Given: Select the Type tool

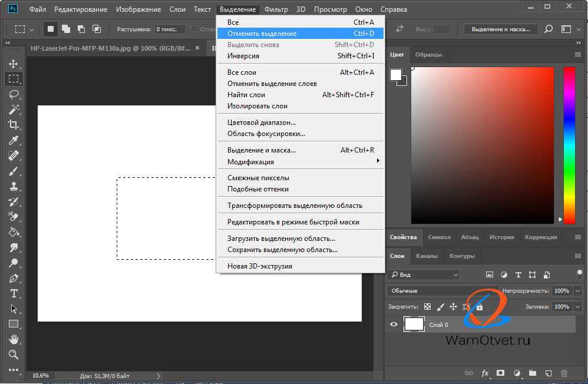Looking at the screenshot, I should point(14,294).
